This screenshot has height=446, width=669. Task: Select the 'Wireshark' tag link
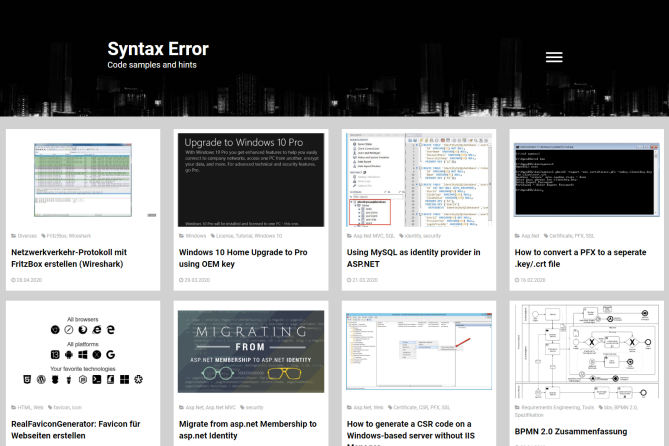coord(80,236)
